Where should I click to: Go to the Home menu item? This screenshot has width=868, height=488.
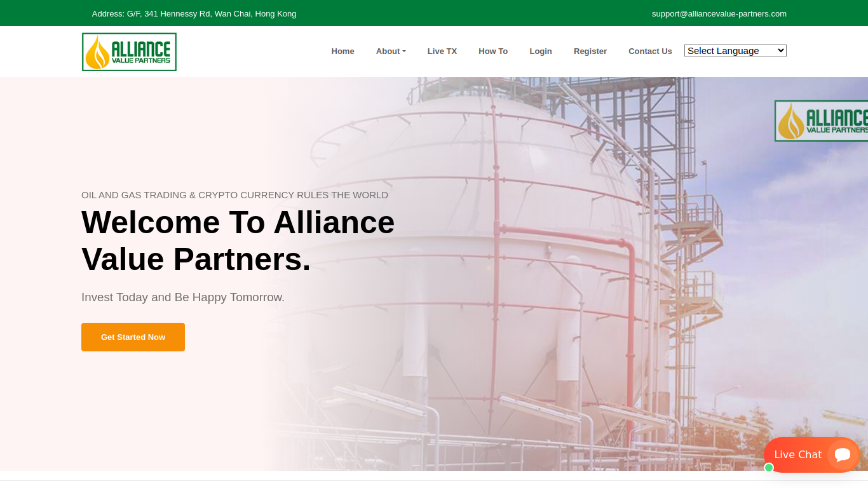(342, 51)
